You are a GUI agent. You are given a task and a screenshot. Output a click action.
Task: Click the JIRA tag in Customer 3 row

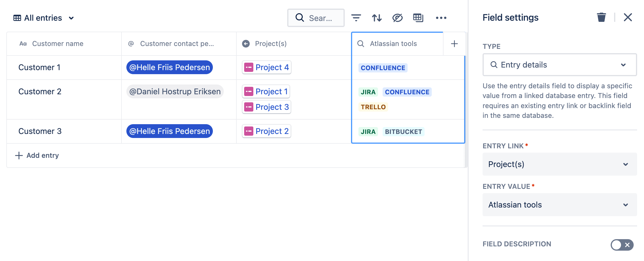(368, 132)
